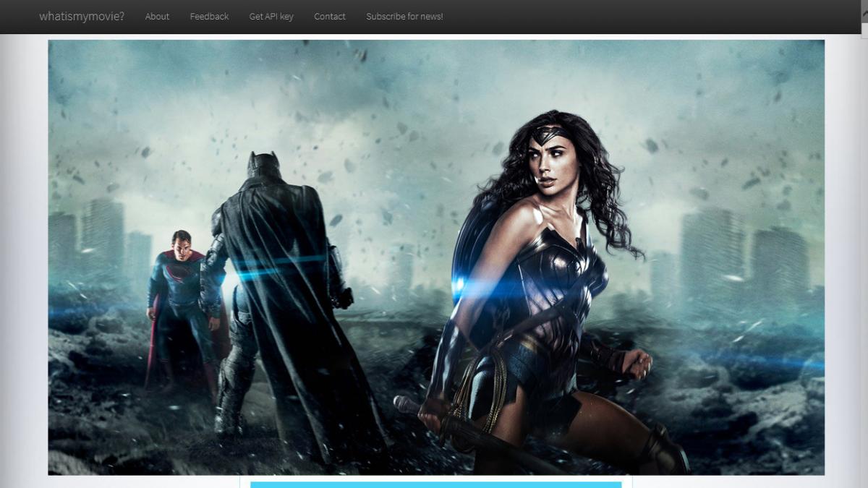
Task: Go to the Feedback page
Action: tap(209, 17)
